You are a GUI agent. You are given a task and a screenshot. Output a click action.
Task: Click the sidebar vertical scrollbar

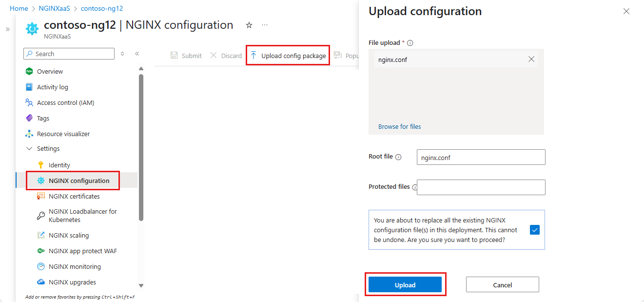(141, 146)
